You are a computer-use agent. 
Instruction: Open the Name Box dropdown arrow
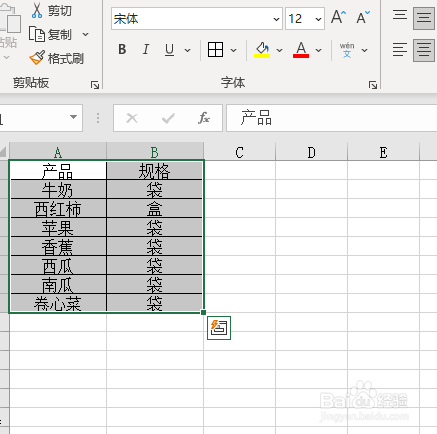click(x=73, y=117)
